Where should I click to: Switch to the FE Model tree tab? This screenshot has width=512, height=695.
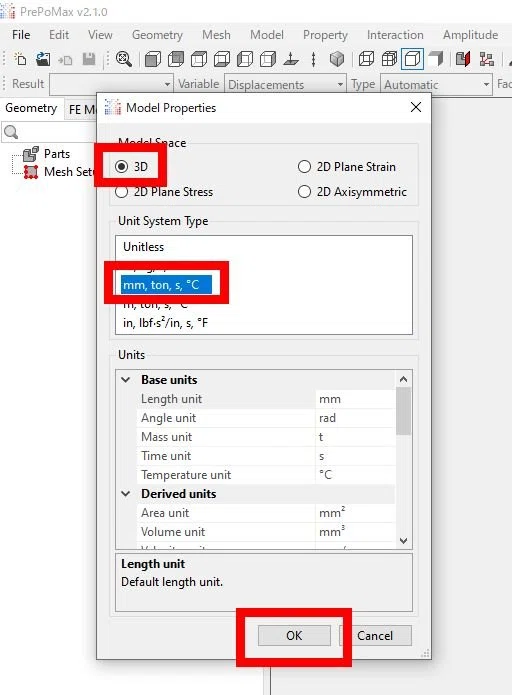82,109
